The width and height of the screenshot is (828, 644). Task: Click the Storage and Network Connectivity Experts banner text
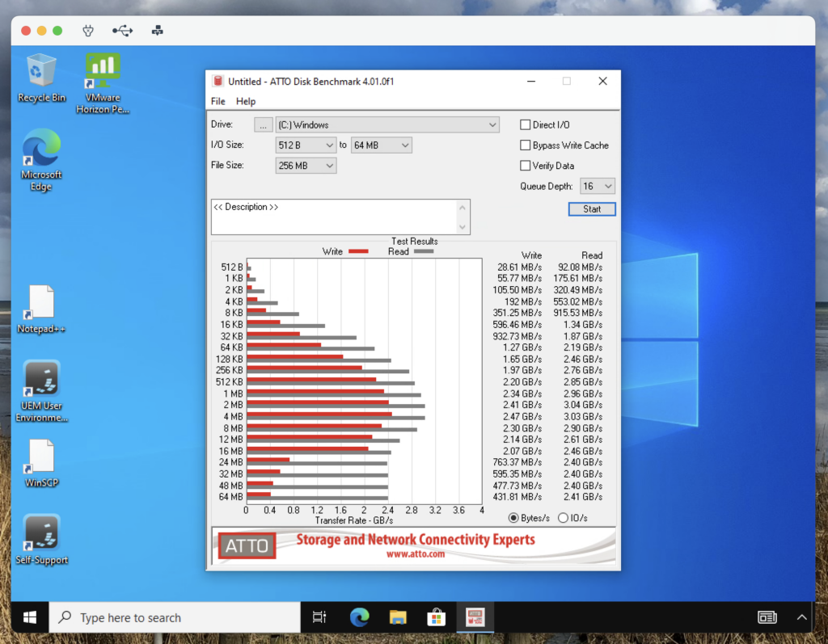[x=416, y=540]
